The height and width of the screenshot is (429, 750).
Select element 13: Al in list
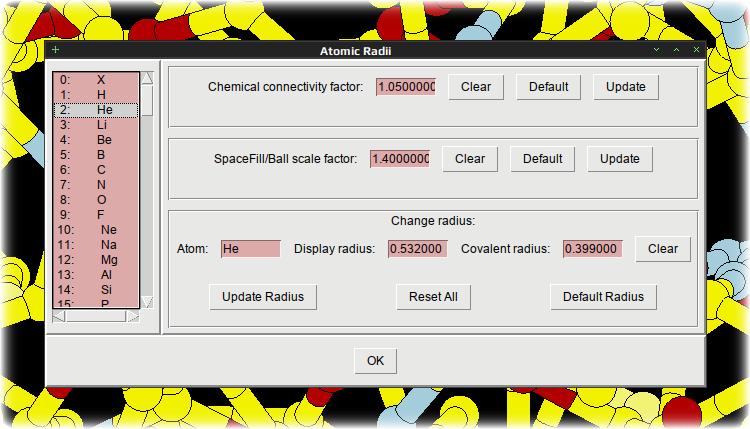pyautogui.click(x=96, y=275)
